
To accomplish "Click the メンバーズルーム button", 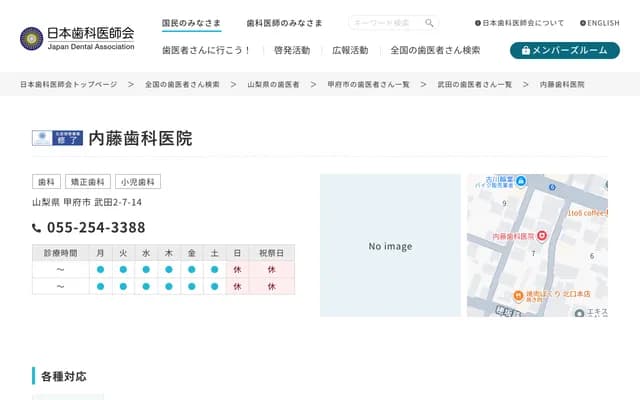I will [x=564, y=50].
